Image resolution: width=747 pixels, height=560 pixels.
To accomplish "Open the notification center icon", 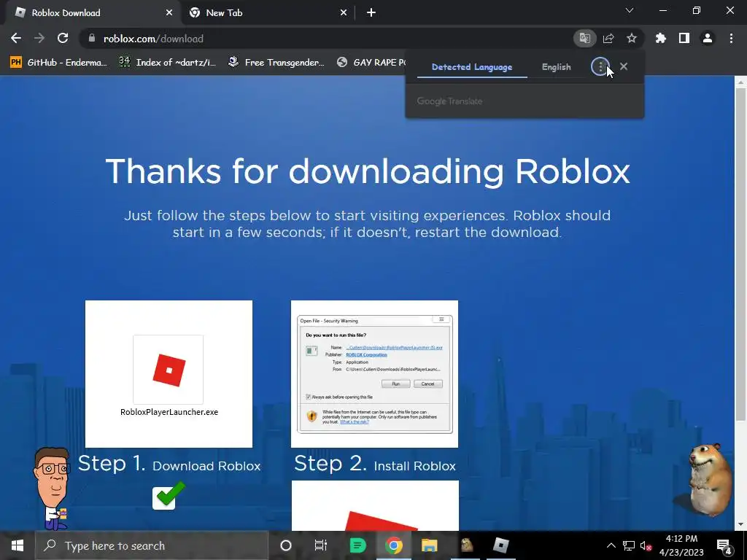I will coord(724,545).
